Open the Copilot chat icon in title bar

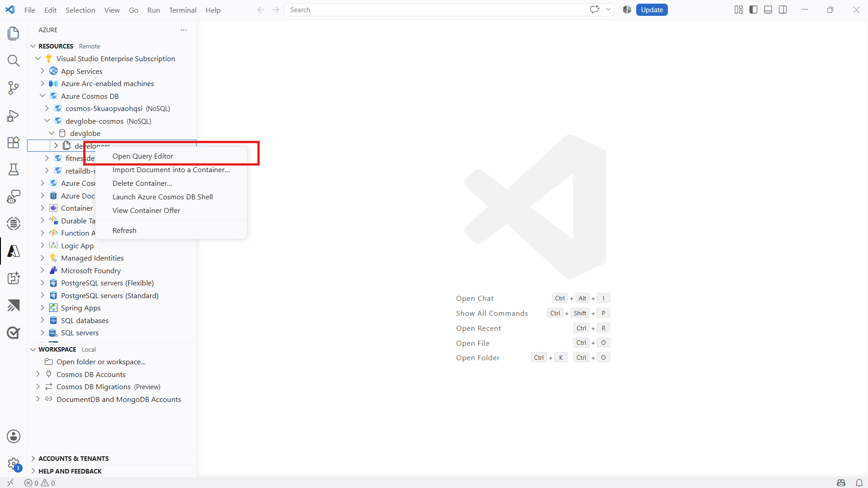pyautogui.click(x=595, y=10)
